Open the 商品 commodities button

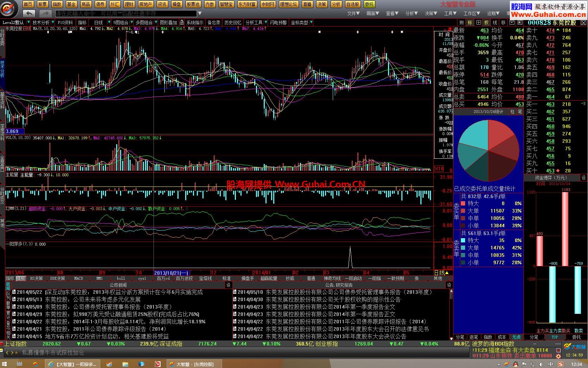(86, 4)
